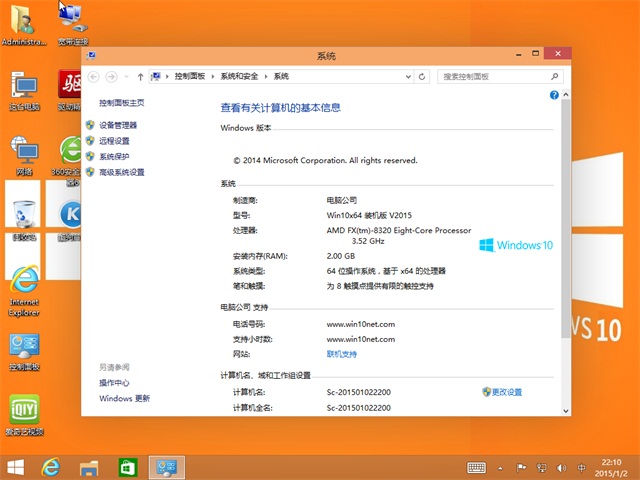This screenshot has height=480, width=640.
Task: Refresh the control panel address bar
Action: click(x=423, y=76)
